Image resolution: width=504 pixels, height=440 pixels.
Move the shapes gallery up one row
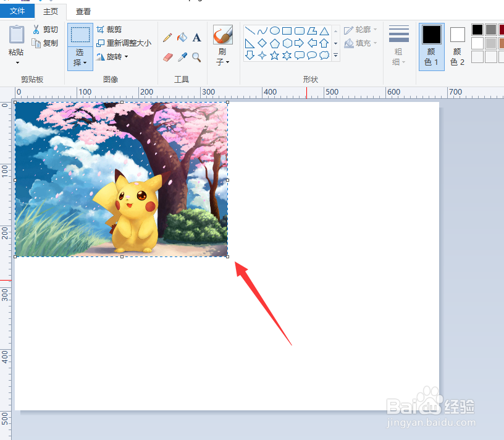pos(335,31)
